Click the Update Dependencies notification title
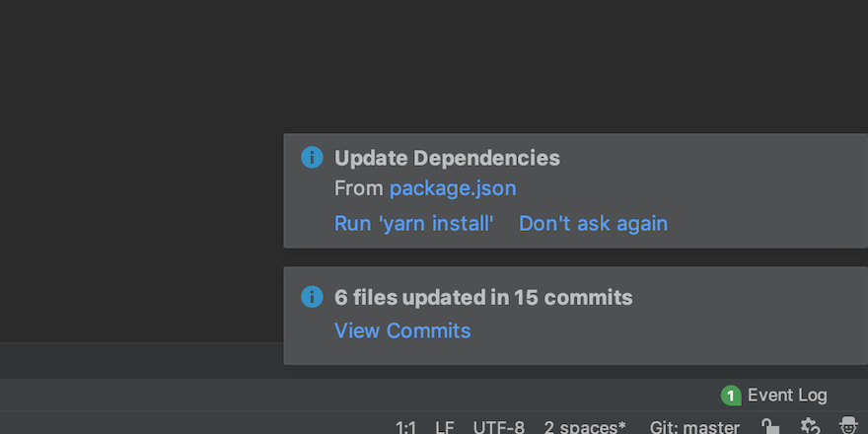 click(x=447, y=158)
